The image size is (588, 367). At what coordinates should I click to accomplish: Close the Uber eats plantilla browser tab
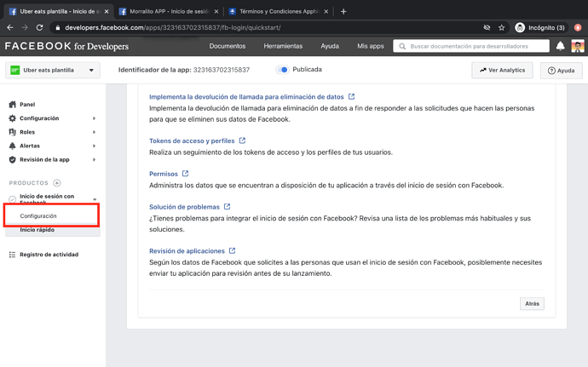pyautogui.click(x=107, y=12)
